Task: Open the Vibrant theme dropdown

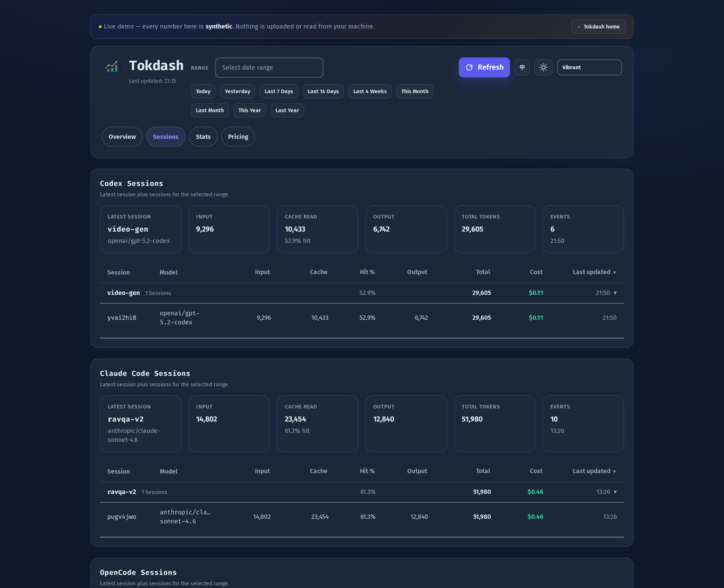Action: click(590, 67)
